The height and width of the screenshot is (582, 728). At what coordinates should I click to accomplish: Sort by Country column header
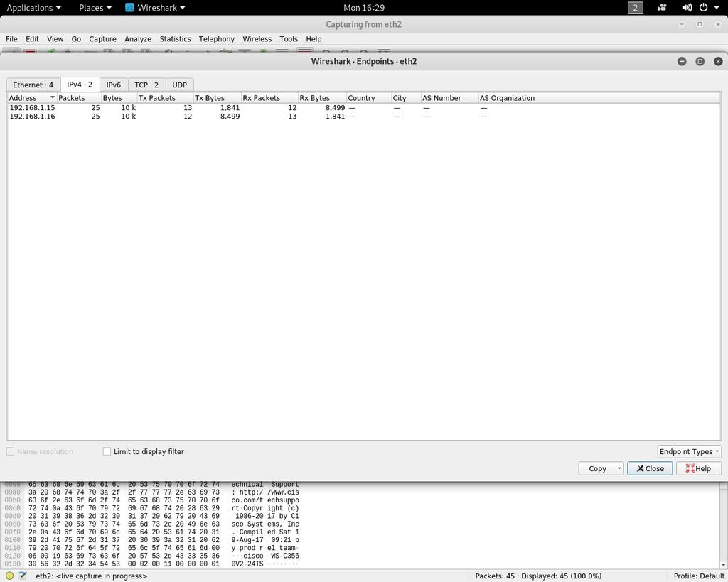click(x=369, y=98)
